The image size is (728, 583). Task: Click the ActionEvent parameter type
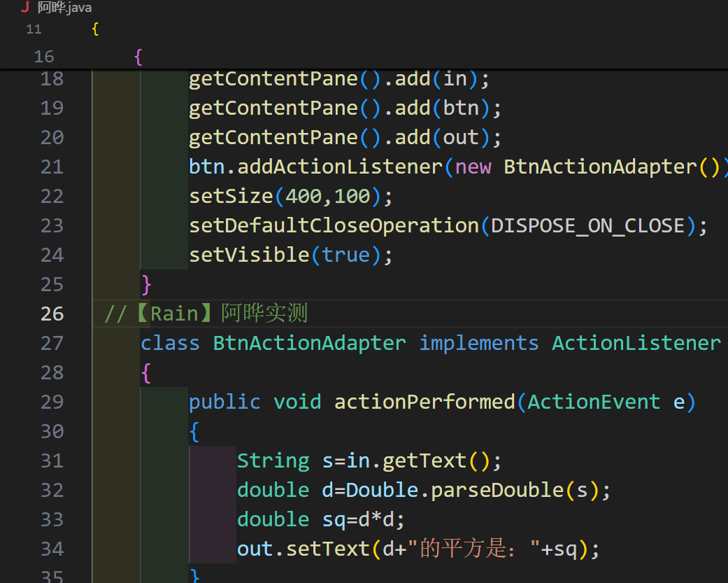594,402
